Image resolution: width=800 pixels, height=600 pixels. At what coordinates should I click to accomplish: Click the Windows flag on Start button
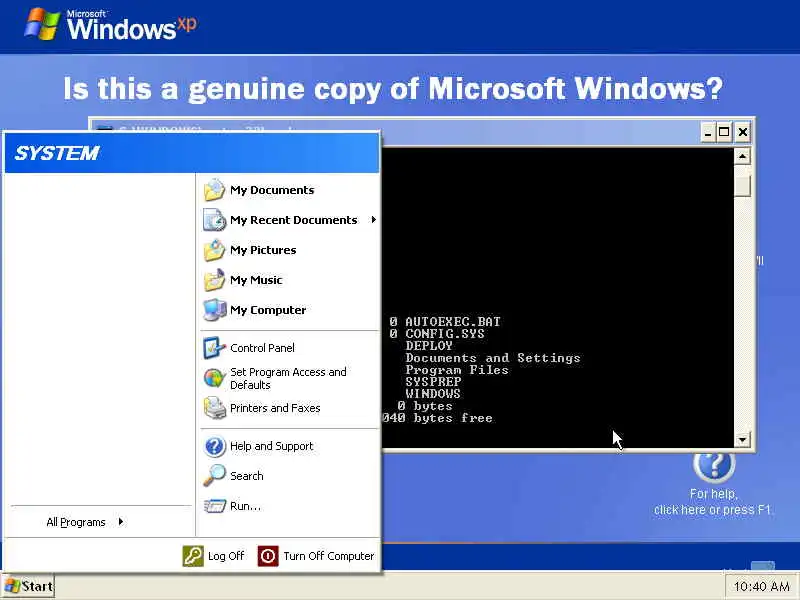pos(12,586)
